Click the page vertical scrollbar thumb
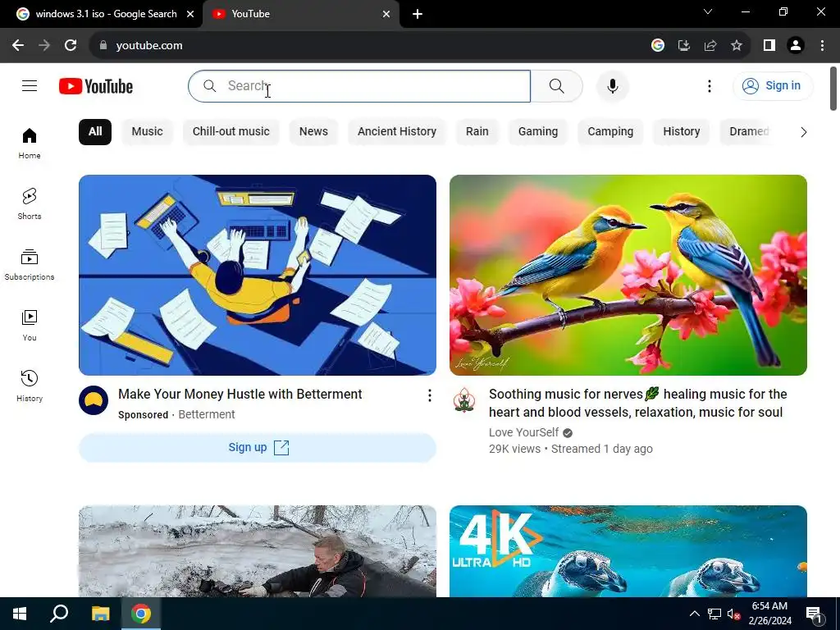 (x=833, y=89)
